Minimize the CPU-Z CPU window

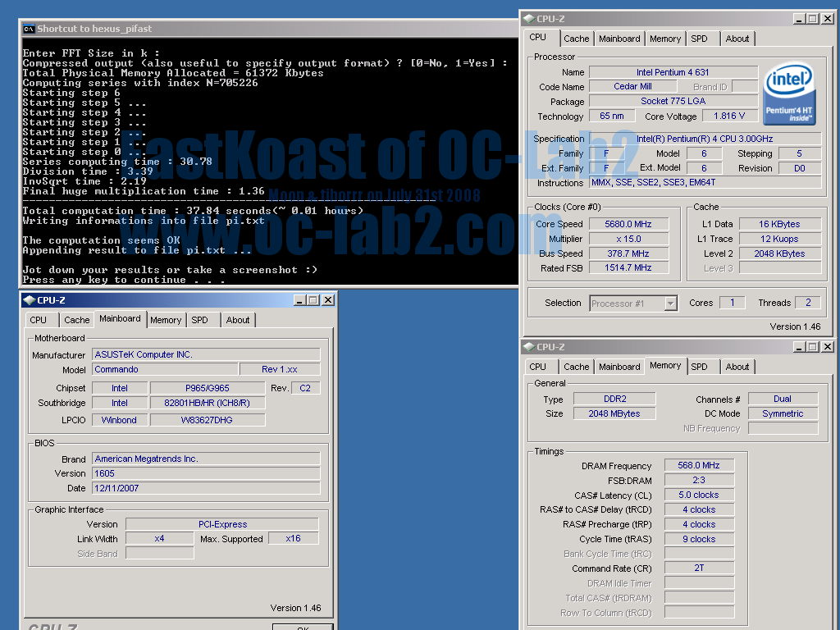(799, 19)
